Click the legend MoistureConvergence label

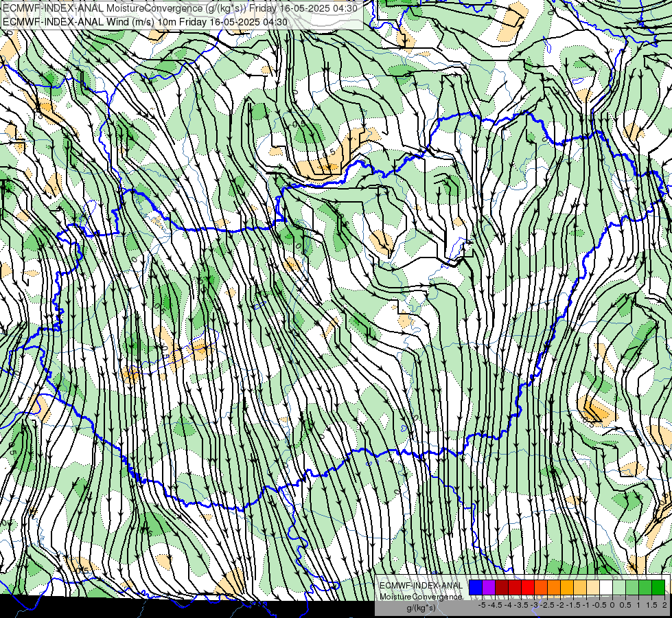tap(421, 597)
